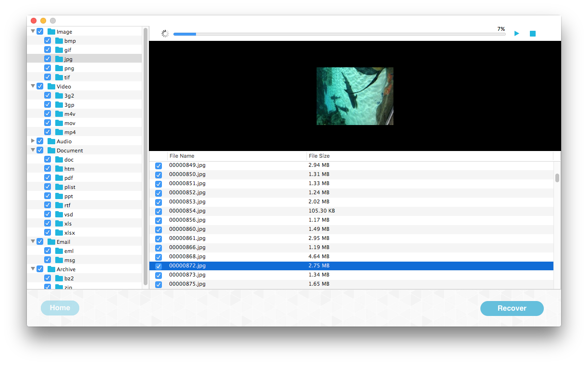Click the category tree vertical scrollbar

tap(146, 157)
